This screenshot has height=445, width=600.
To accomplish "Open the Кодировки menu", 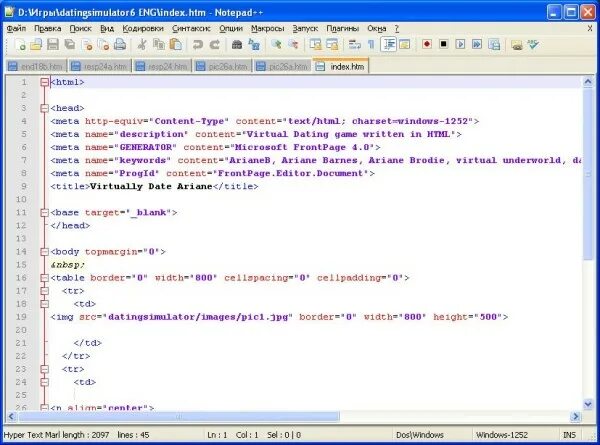I will point(143,28).
